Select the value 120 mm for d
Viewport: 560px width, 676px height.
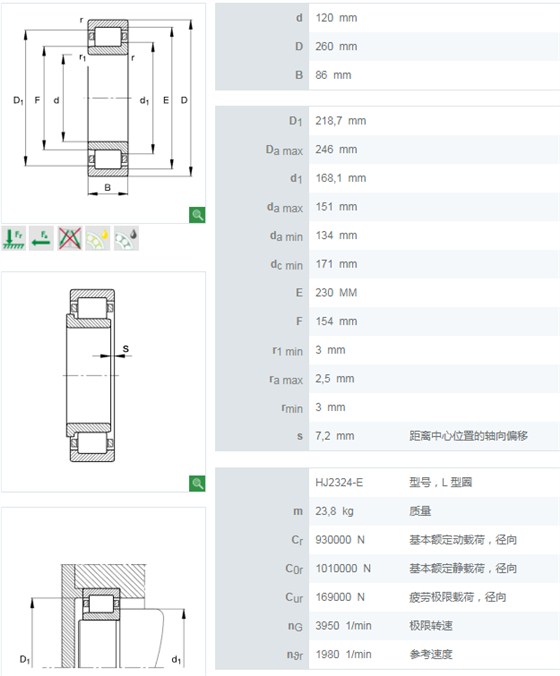click(336, 18)
